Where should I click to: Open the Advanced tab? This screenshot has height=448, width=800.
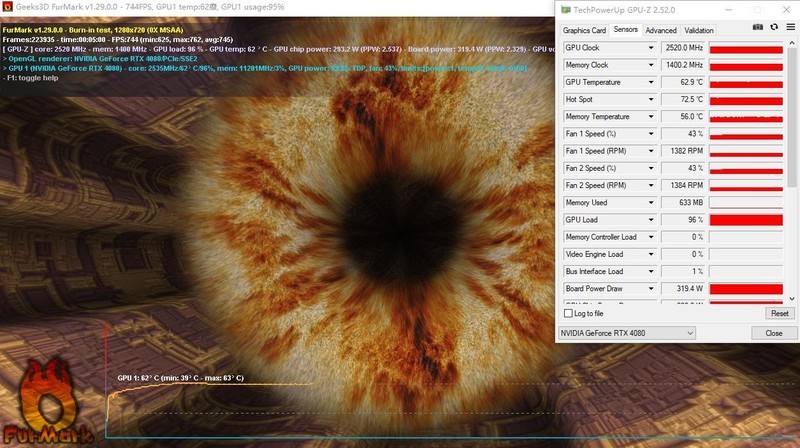click(x=661, y=30)
